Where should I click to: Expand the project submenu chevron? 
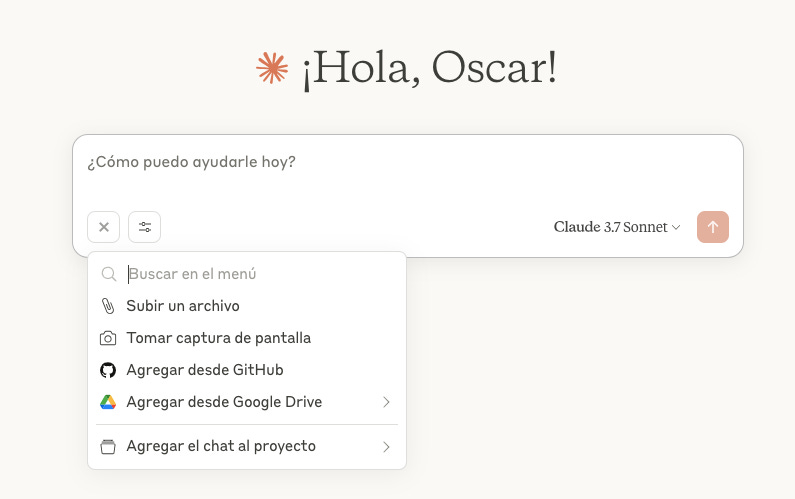click(x=386, y=447)
